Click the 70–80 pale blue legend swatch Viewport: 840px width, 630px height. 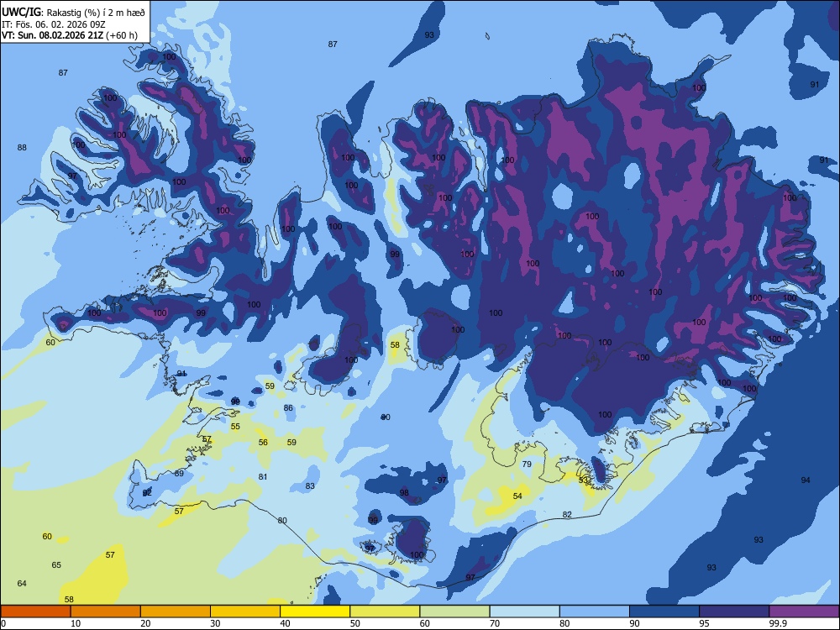click(524, 612)
